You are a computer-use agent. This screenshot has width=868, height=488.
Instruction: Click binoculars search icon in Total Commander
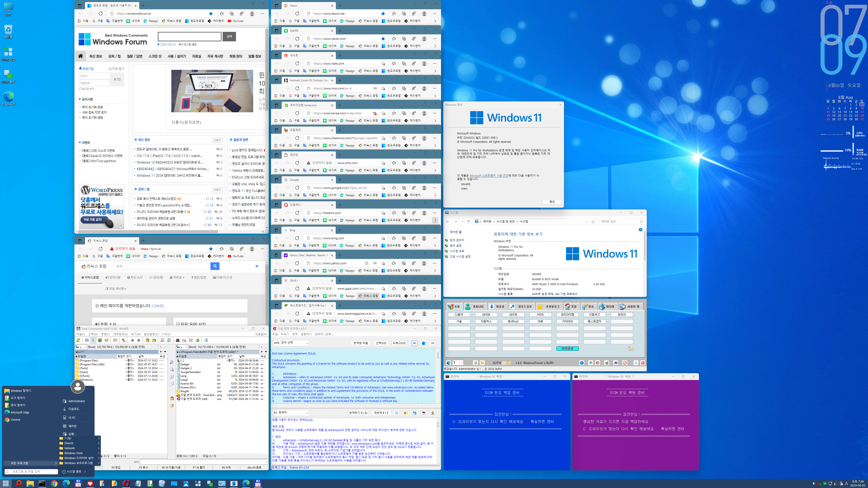pos(178,340)
